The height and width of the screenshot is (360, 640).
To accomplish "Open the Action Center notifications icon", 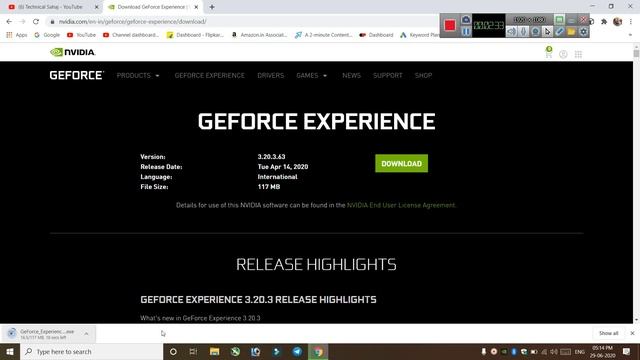I will pos(627,352).
